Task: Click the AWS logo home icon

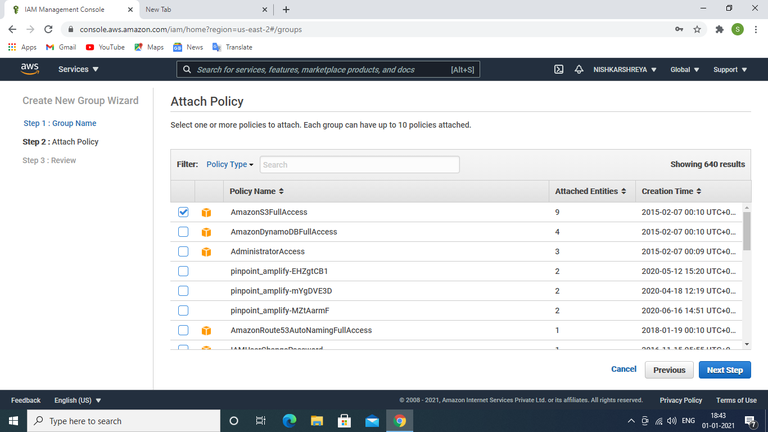Action: click(29, 69)
